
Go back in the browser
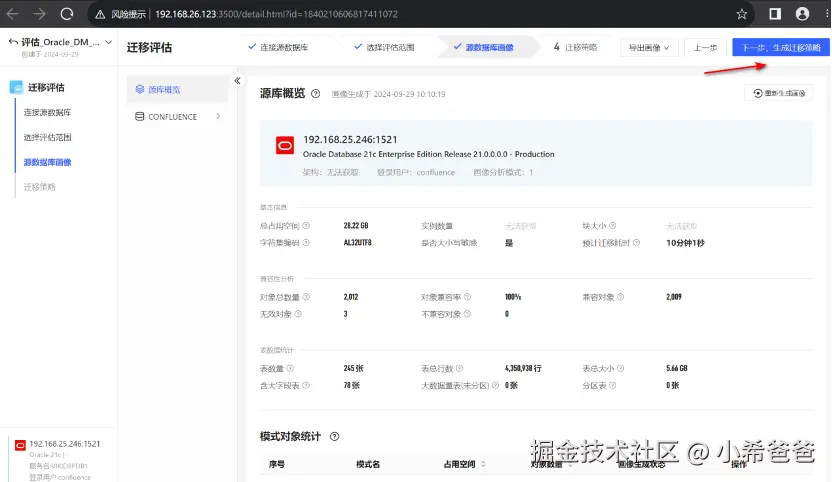tap(13, 14)
